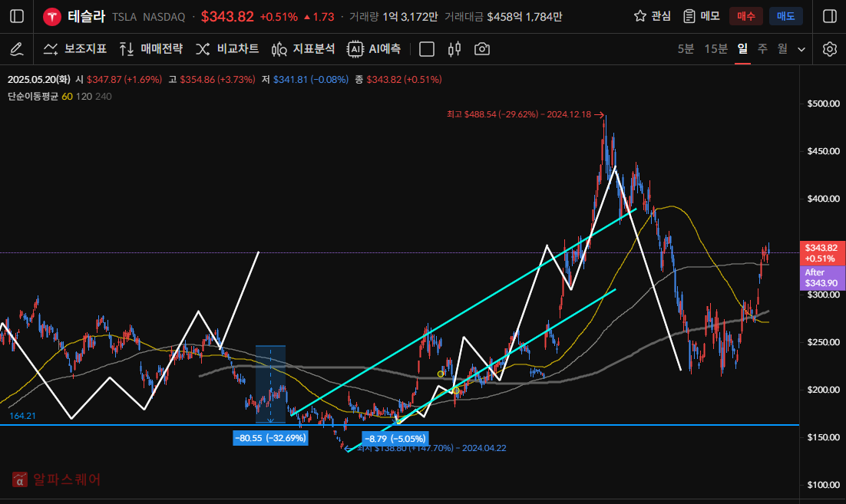Toggle the right sidebar panel icon
The height and width of the screenshot is (504, 846).
click(x=830, y=16)
